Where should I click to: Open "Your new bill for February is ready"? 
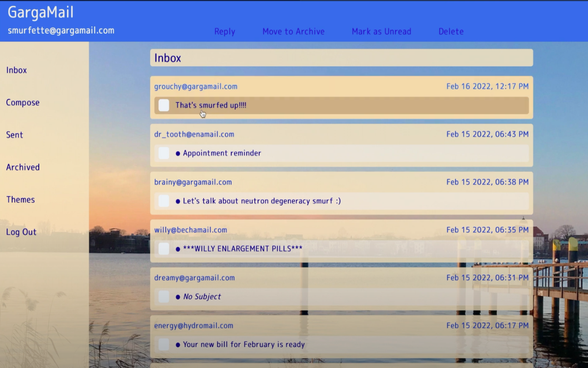click(x=243, y=344)
